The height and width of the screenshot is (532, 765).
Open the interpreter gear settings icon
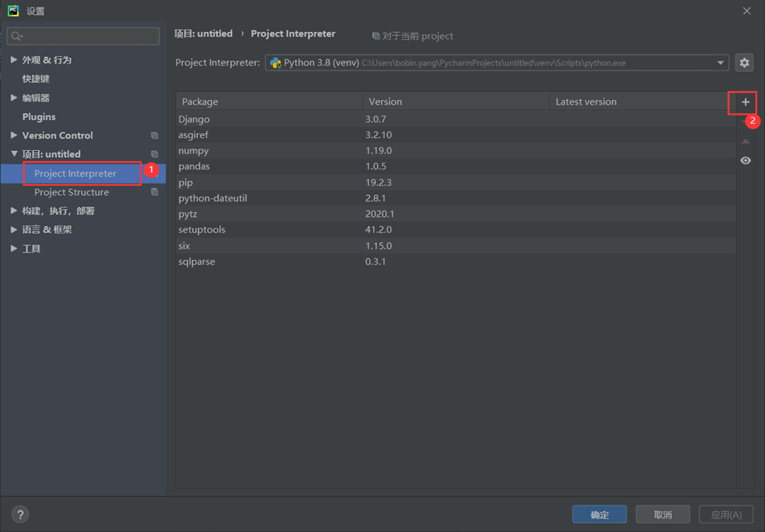(x=744, y=63)
